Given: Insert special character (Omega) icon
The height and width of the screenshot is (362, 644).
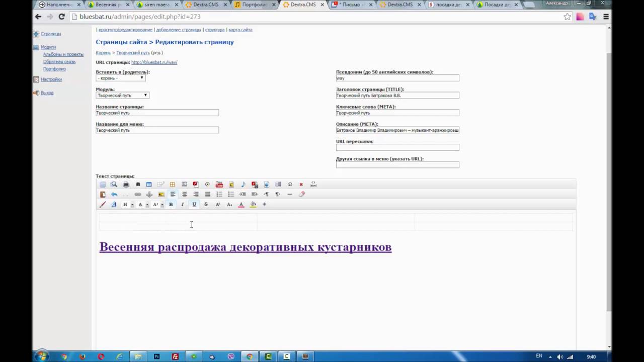Looking at the screenshot, I should click(290, 185).
